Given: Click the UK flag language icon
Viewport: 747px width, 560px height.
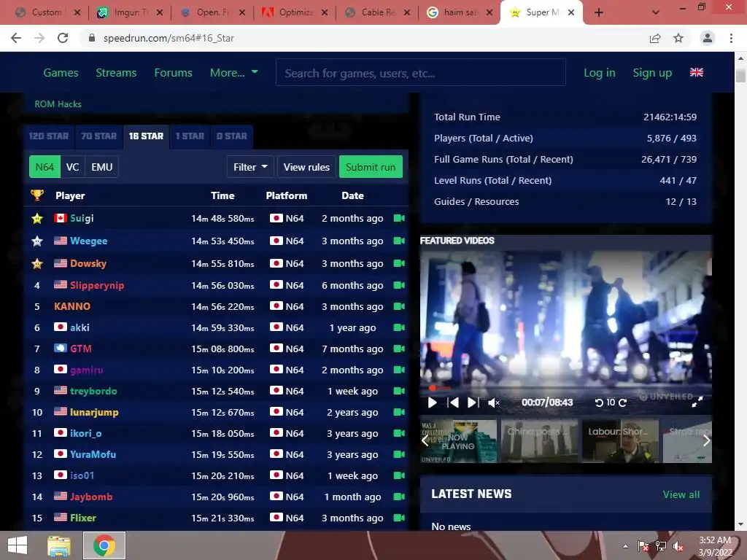Looking at the screenshot, I should (697, 72).
